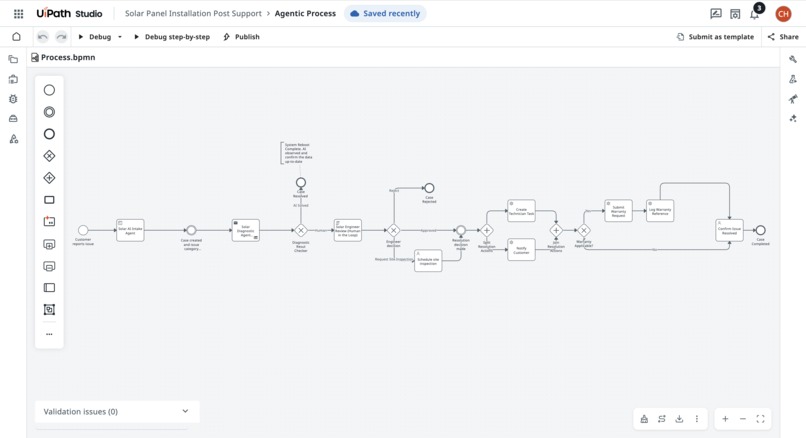Image resolution: width=806 pixels, height=438 pixels.
Task: Open the archive-box icon left of the bell
Action: point(735,14)
